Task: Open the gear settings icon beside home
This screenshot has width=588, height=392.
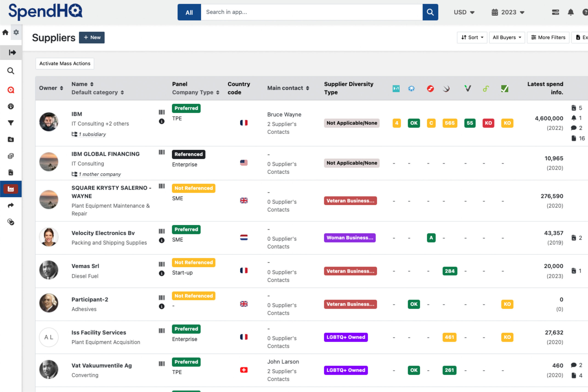Action: (16, 32)
